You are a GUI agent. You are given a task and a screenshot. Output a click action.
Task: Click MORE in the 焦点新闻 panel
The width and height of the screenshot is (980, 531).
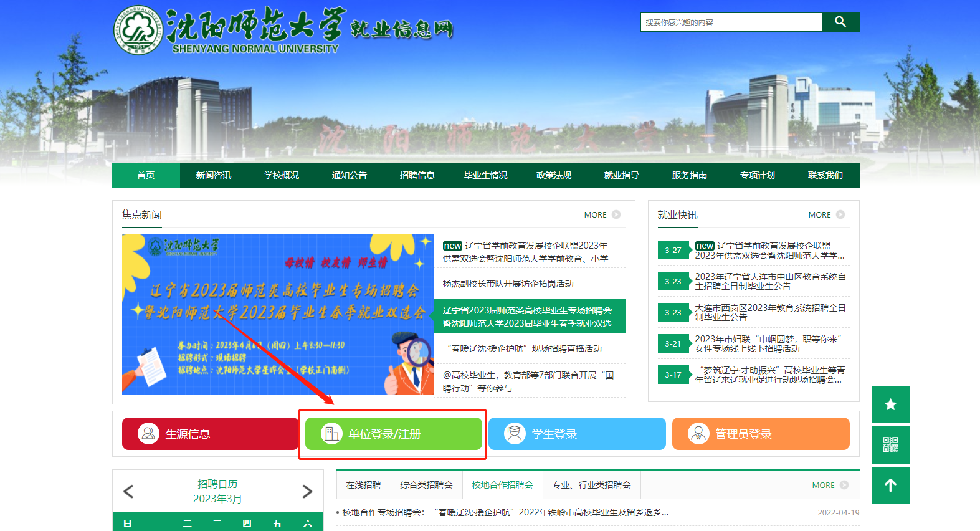pyautogui.click(x=602, y=214)
